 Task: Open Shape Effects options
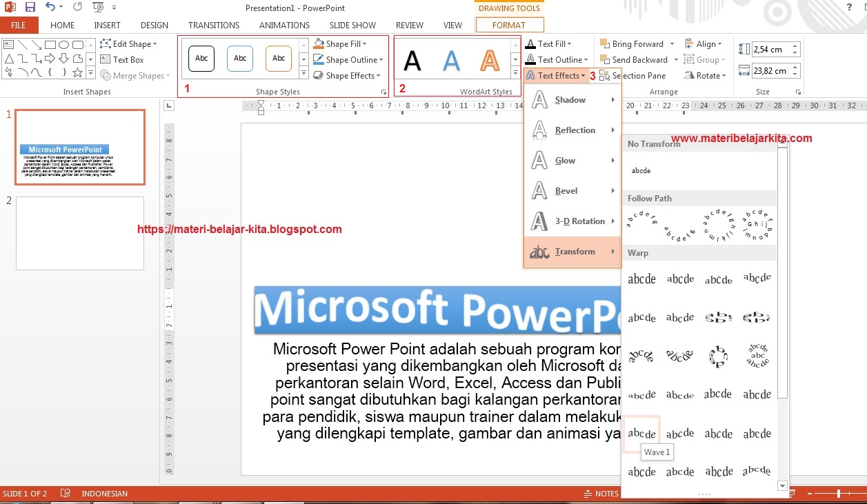(x=348, y=75)
